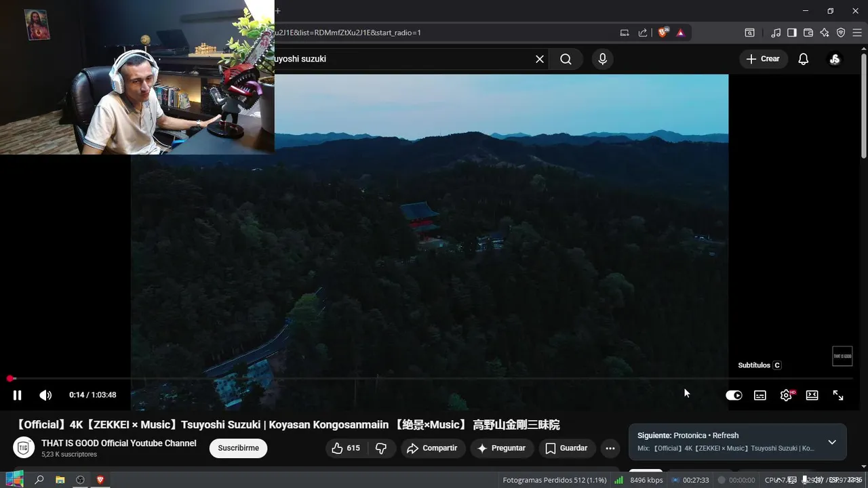Clear the YouTube search field
The image size is (868, 488).
click(x=540, y=59)
